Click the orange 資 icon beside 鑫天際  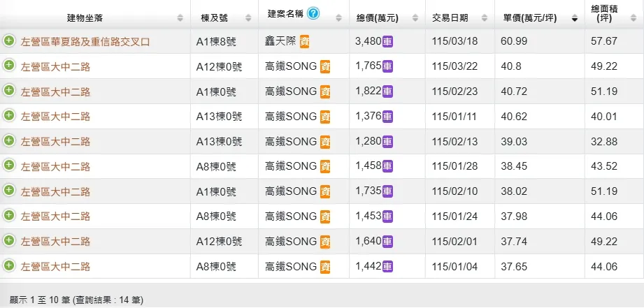[x=304, y=41]
